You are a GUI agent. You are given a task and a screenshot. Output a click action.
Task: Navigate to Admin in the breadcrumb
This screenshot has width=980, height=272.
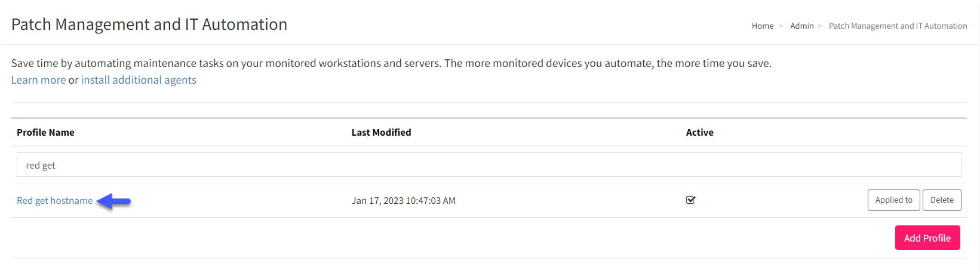pos(801,26)
